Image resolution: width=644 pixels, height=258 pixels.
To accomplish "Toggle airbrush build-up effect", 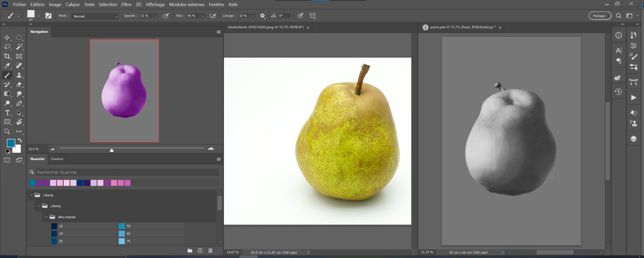I will 213,16.
